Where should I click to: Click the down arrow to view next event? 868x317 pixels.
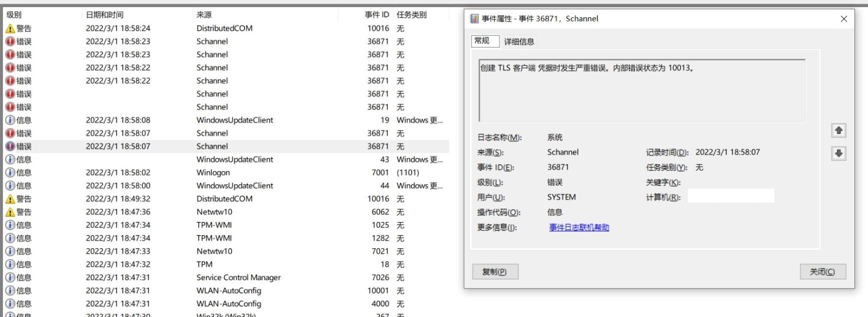[839, 153]
